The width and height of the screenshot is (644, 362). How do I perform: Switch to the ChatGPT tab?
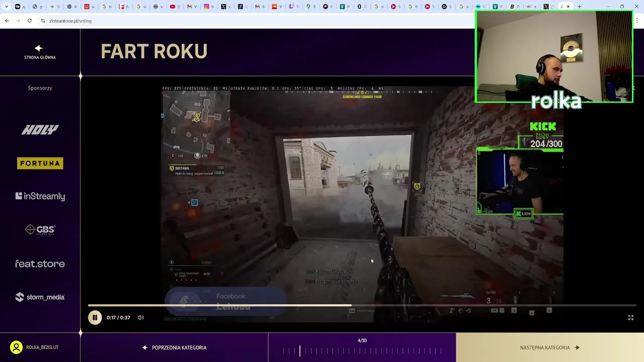click(72, 7)
